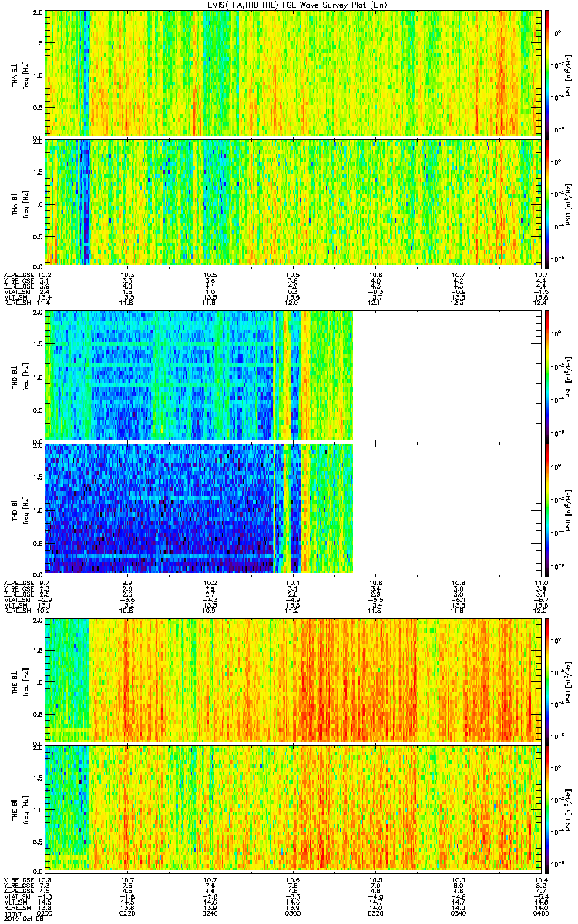This screenshot has height=924, width=578.
Task: Click the plot title 'THEMIS(THA,THD,THE) FGL Wave Survey Plot'
Action: tap(294, 5)
